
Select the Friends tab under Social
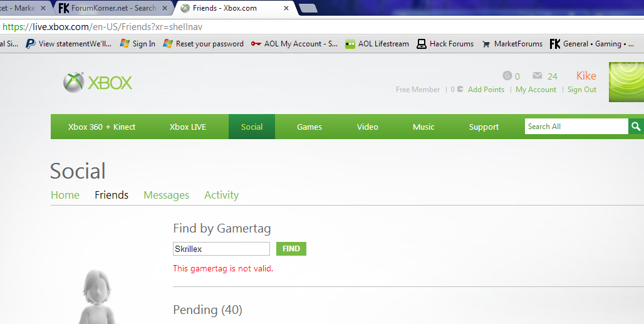coord(112,195)
